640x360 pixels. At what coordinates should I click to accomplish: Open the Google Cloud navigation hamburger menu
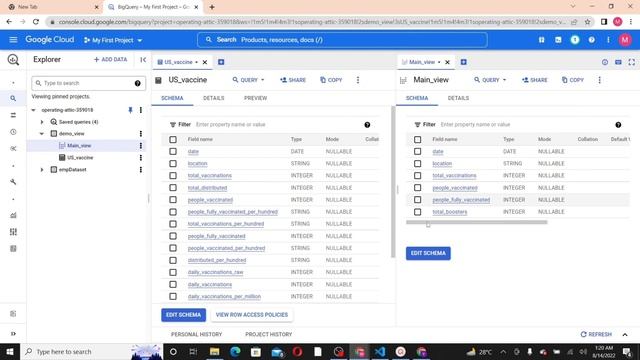(13, 40)
